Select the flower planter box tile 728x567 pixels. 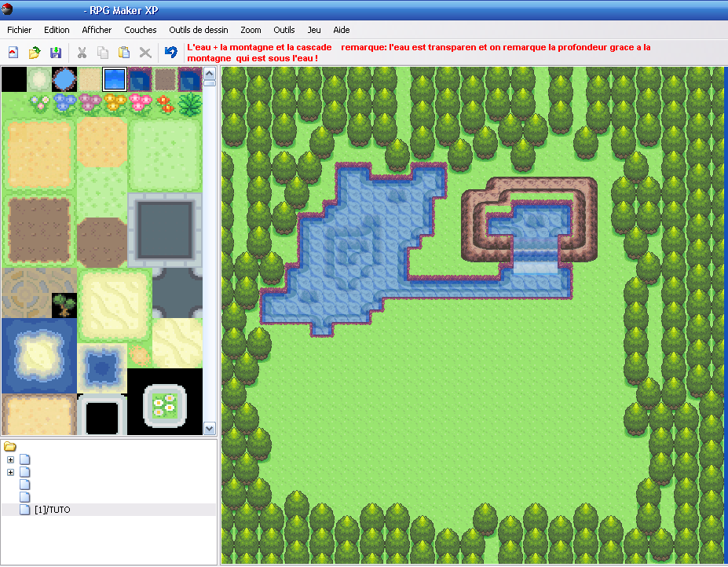click(165, 406)
